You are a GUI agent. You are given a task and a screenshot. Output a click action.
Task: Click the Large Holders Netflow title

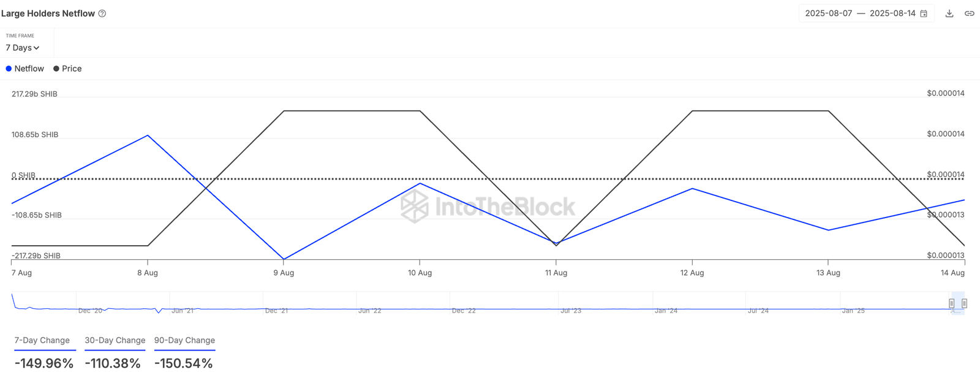click(x=48, y=13)
